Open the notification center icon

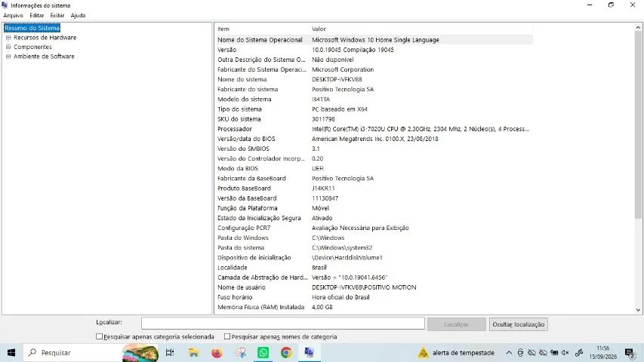tap(630, 352)
